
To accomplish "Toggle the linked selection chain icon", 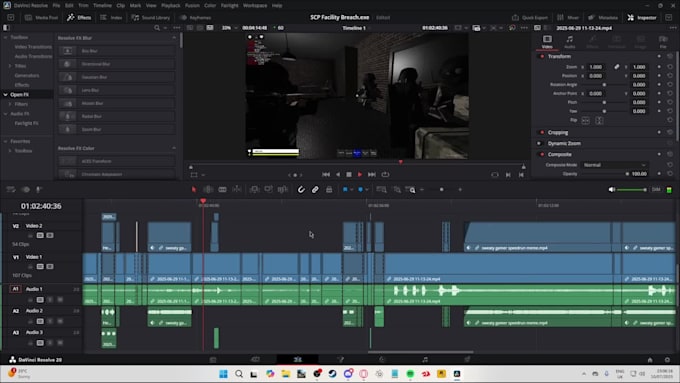I will tap(315, 190).
